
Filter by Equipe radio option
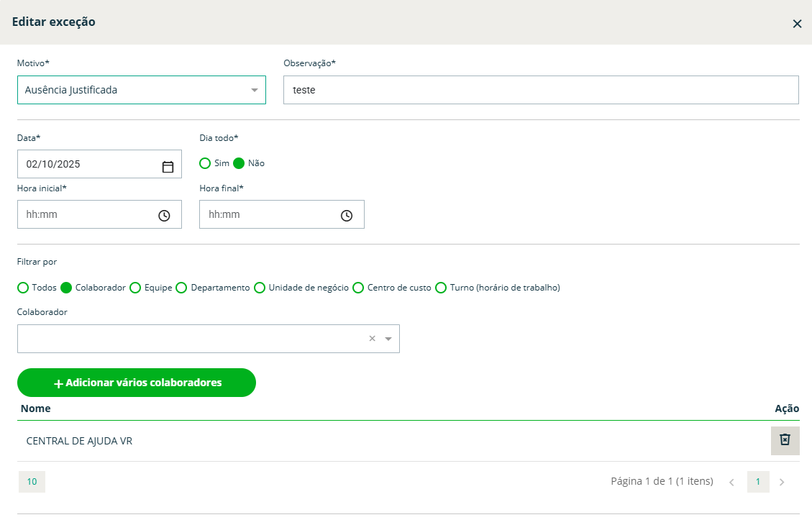tap(135, 288)
